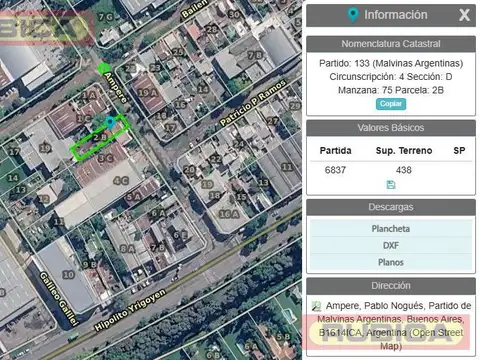The image size is (480, 360).
Task: Click the Valores Básicos section header
Action: [x=391, y=128]
